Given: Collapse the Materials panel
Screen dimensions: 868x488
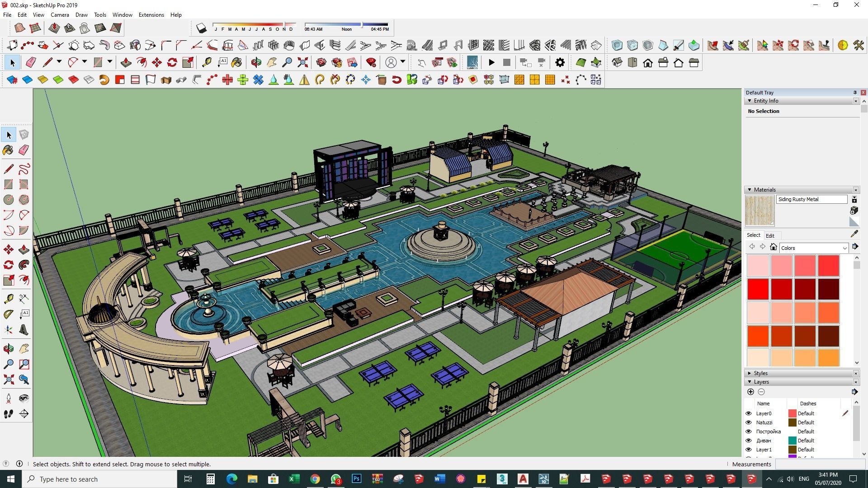Looking at the screenshot, I should point(750,190).
